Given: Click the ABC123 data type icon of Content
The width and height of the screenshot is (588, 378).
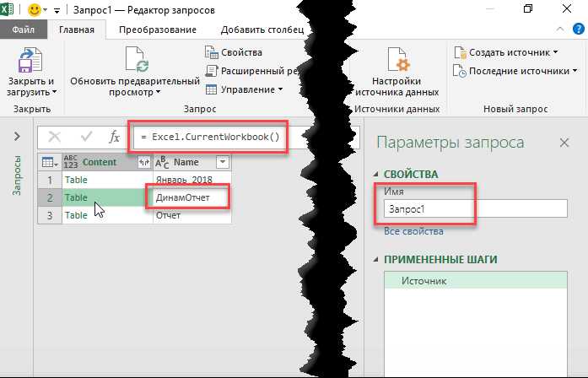Looking at the screenshot, I should [71, 162].
